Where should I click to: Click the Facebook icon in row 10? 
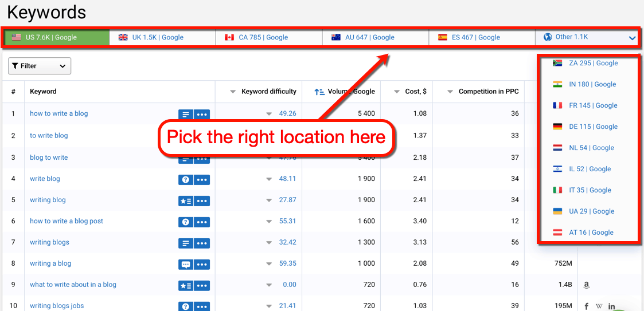click(587, 306)
